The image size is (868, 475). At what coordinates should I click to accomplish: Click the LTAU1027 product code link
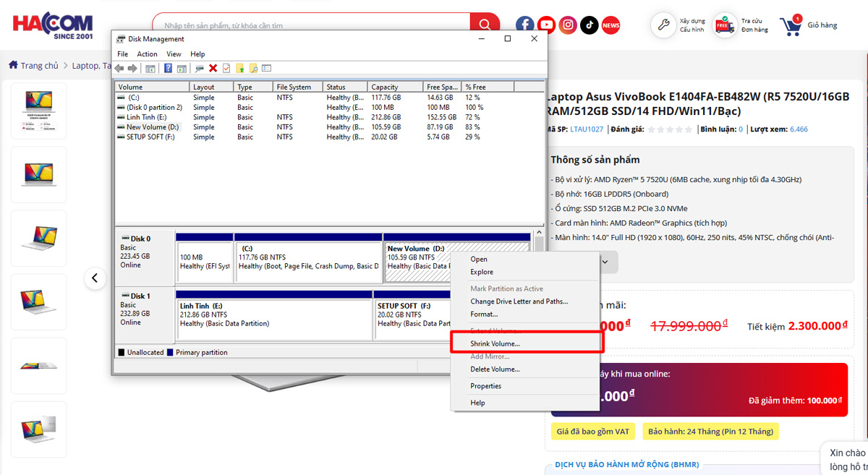coord(586,129)
